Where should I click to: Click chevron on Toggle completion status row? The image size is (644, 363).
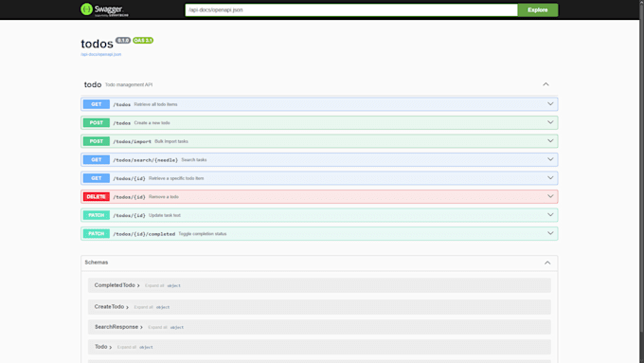coord(550,233)
